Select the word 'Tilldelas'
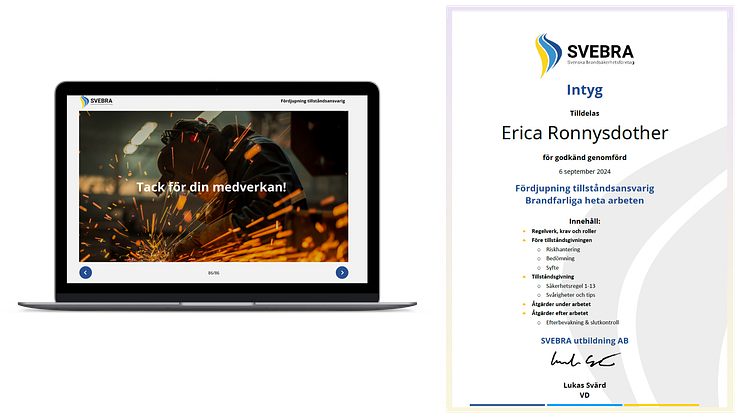Screen dimensions: 746x419 click(x=585, y=113)
